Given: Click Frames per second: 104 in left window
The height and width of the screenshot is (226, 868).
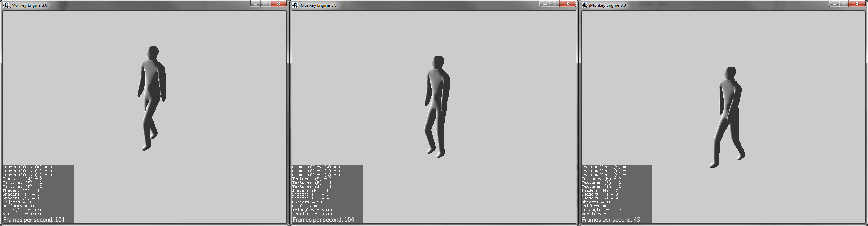Looking at the screenshot, I should [x=34, y=220].
